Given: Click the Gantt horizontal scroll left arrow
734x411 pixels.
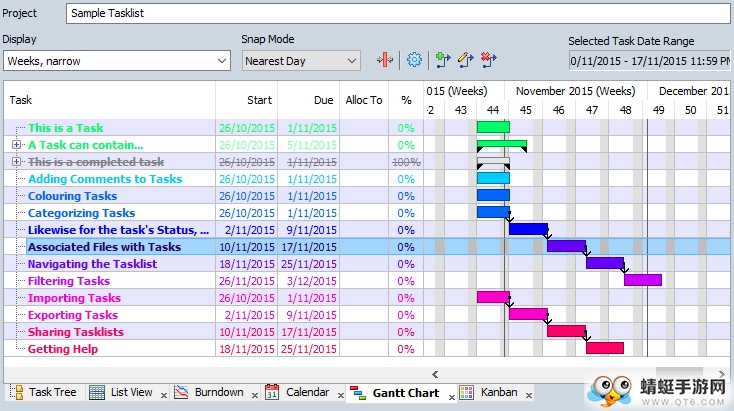Looking at the screenshot, I should 435,374.
